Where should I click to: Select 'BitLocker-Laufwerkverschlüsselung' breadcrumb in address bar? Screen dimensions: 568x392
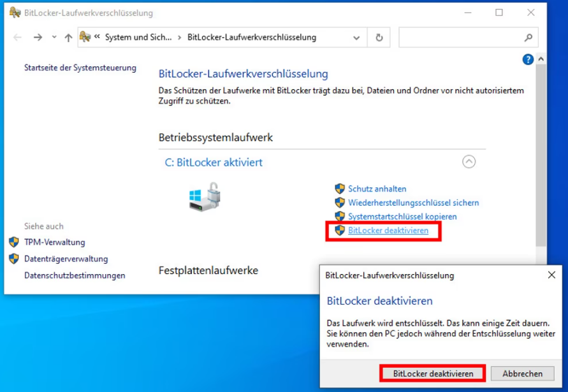point(252,38)
